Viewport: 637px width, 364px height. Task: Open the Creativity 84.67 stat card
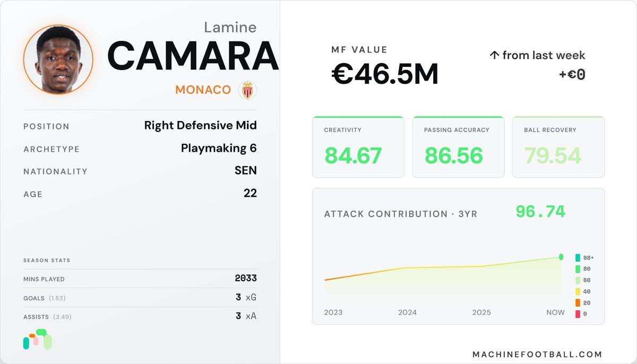click(358, 147)
